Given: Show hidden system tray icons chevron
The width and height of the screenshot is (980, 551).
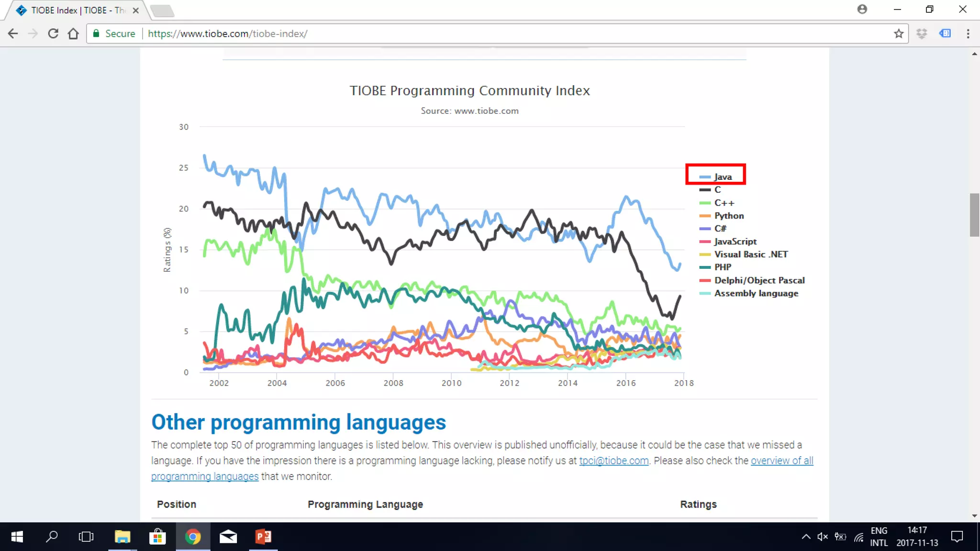Looking at the screenshot, I should click(x=806, y=537).
